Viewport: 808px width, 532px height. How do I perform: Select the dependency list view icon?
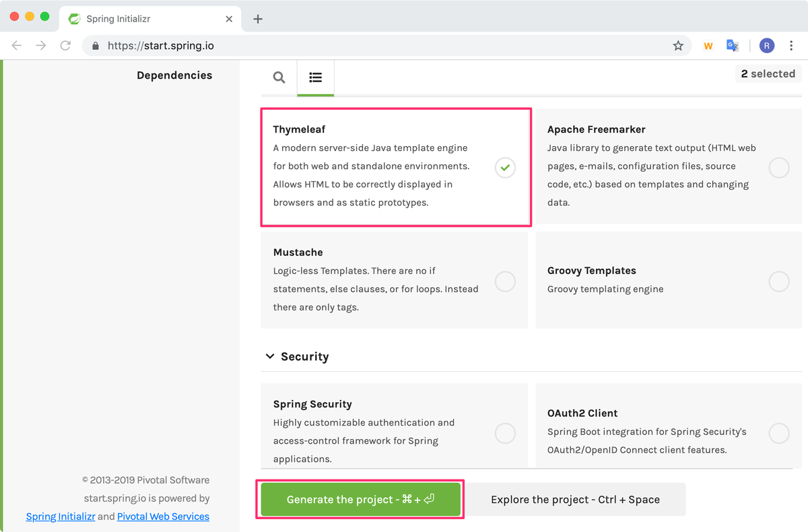[315, 77]
